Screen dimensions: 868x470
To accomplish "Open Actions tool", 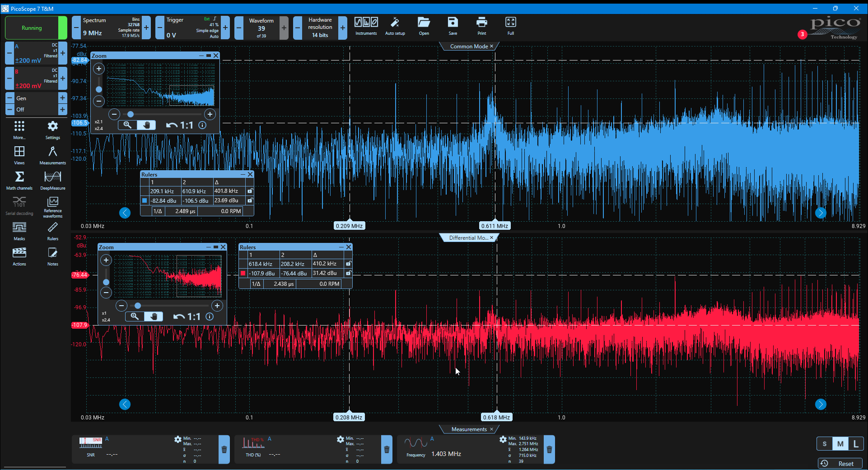I will pyautogui.click(x=19, y=256).
